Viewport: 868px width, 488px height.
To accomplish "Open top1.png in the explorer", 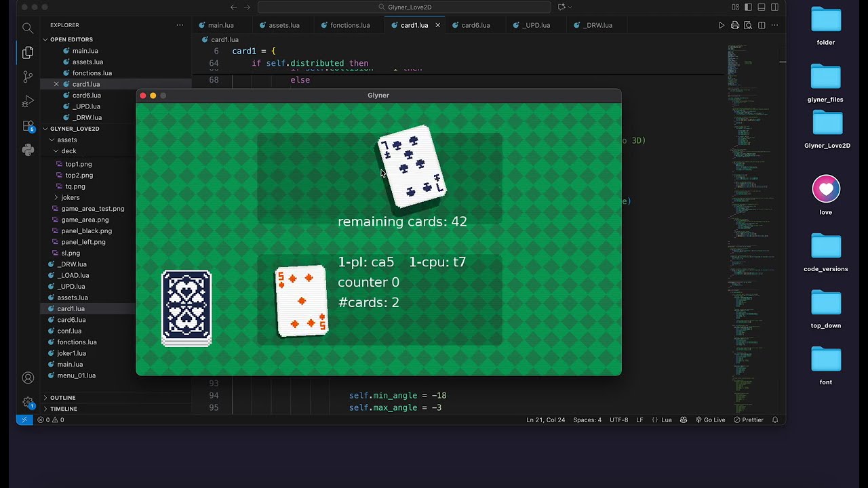I will (79, 164).
